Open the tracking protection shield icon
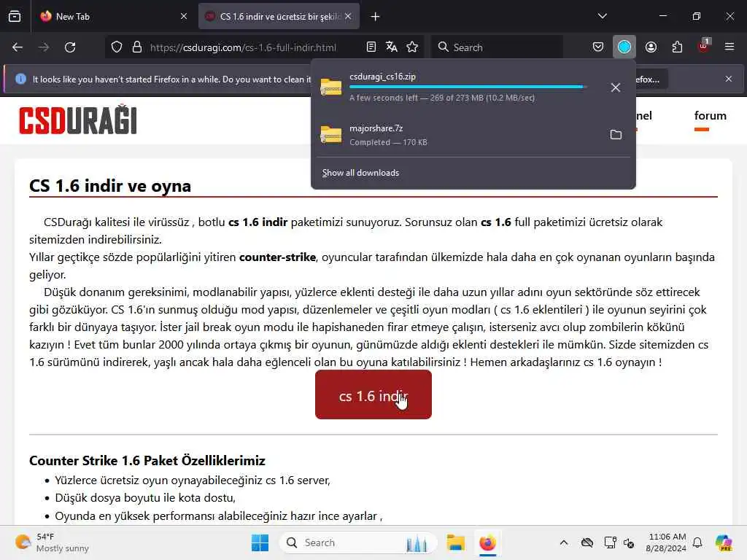The image size is (747, 560). coord(117,47)
